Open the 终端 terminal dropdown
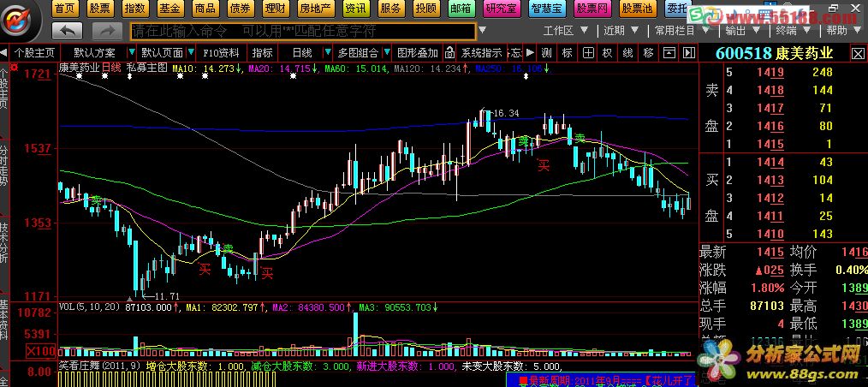 [794, 31]
